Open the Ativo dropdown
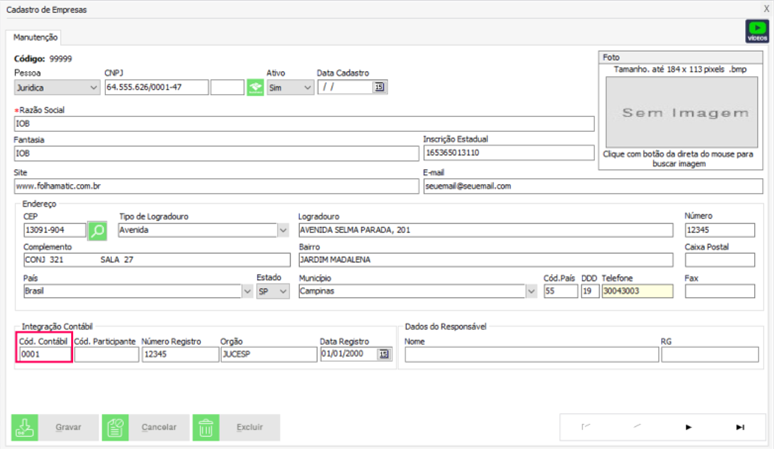 pyautogui.click(x=304, y=88)
